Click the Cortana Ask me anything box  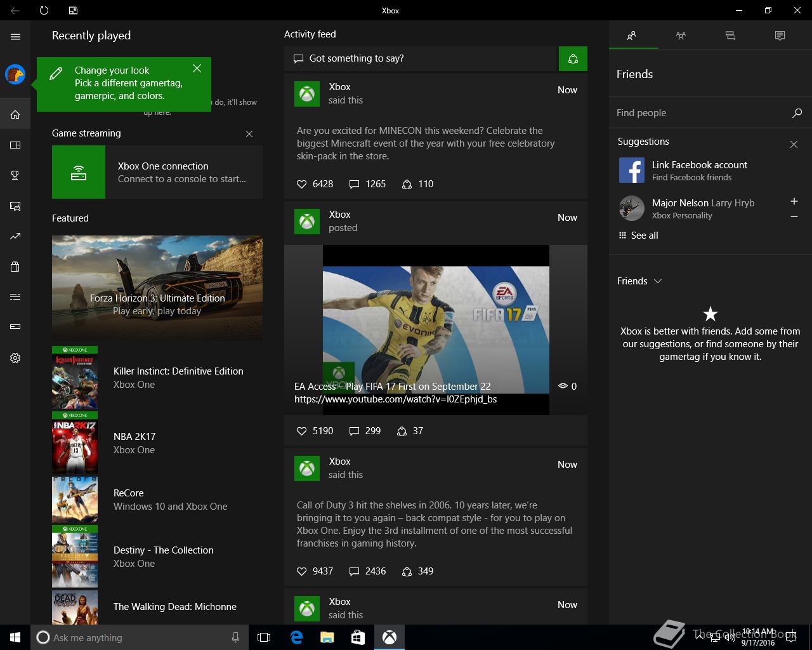[139, 637]
